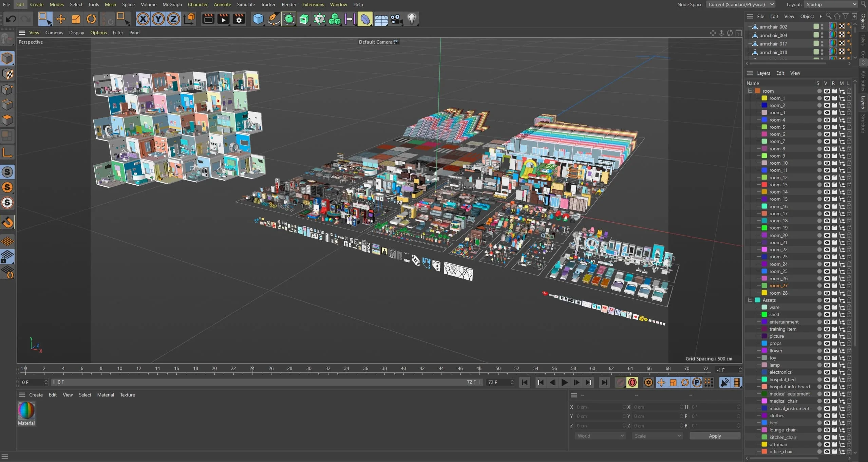Select the Live Selection tool
The width and height of the screenshot is (868, 462).
(45, 19)
